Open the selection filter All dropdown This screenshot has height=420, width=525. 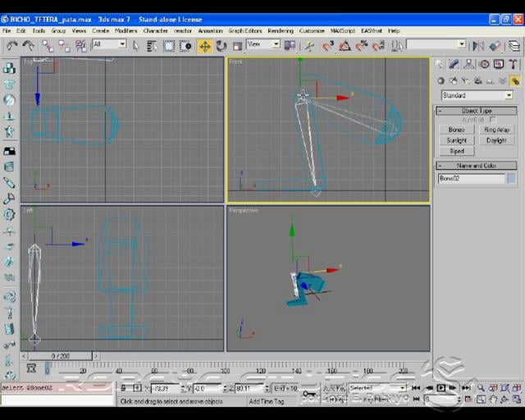pyautogui.click(x=109, y=44)
